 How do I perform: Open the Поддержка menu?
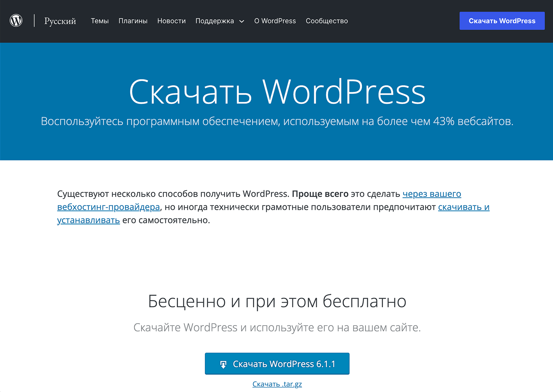[x=215, y=21]
